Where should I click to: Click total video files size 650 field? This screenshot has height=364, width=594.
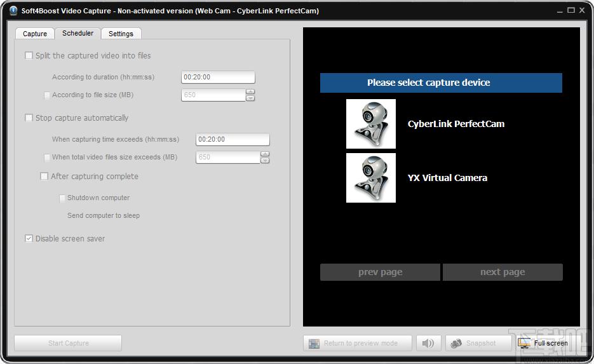(x=228, y=157)
